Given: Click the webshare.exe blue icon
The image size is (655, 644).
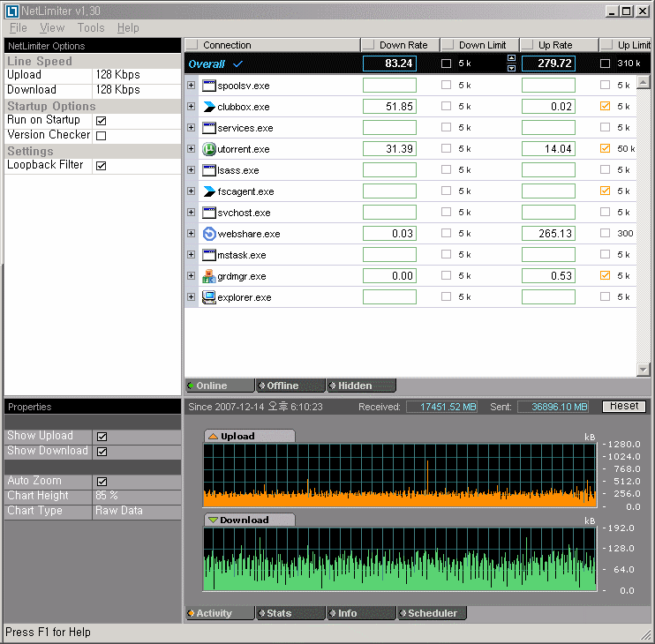Looking at the screenshot, I should [x=209, y=234].
